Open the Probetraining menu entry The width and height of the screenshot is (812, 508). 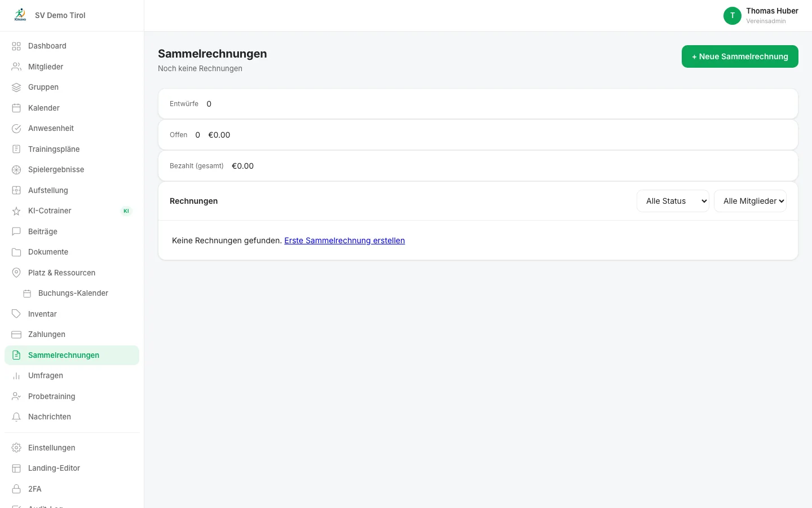[72, 396]
